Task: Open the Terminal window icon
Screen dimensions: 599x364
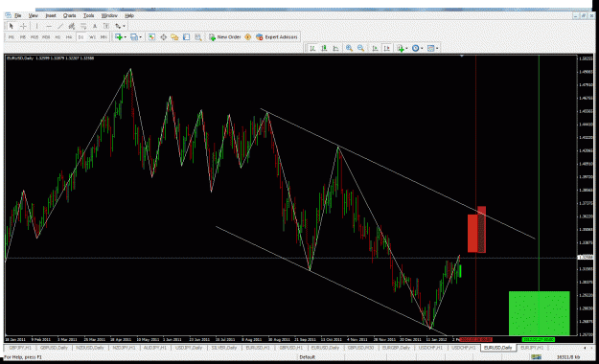Action: (x=187, y=37)
